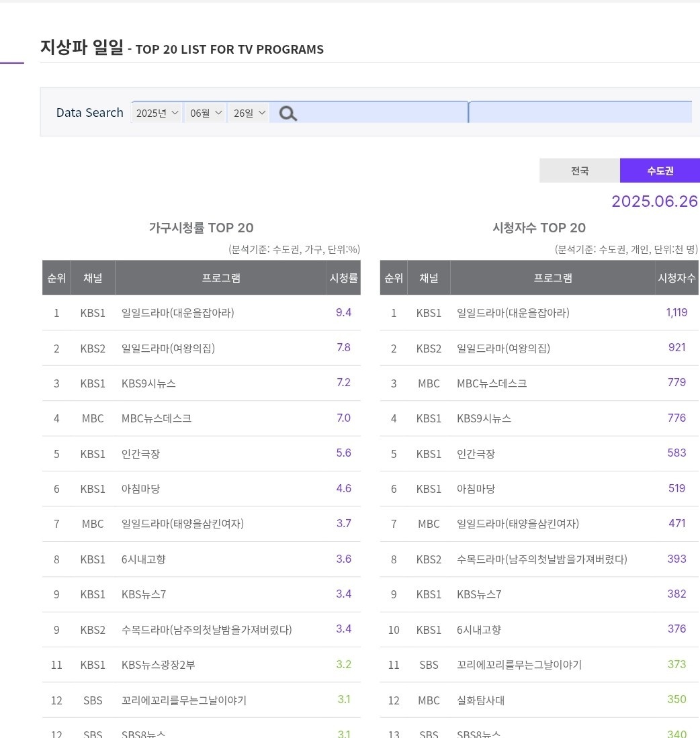This screenshot has width=700, height=738.
Task: Select 일일드라마(태양을삼킨여자) in 가구시청률 table
Action: coord(183,524)
